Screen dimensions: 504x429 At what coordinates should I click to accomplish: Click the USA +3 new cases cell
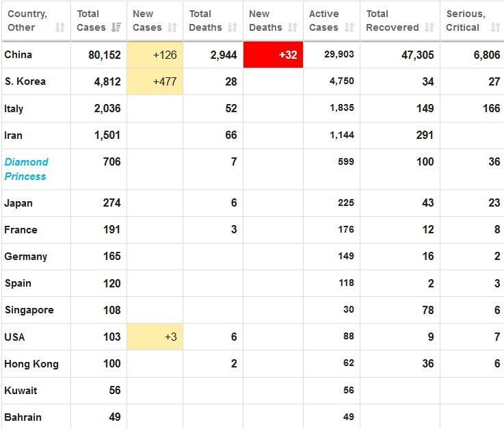(155, 337)
